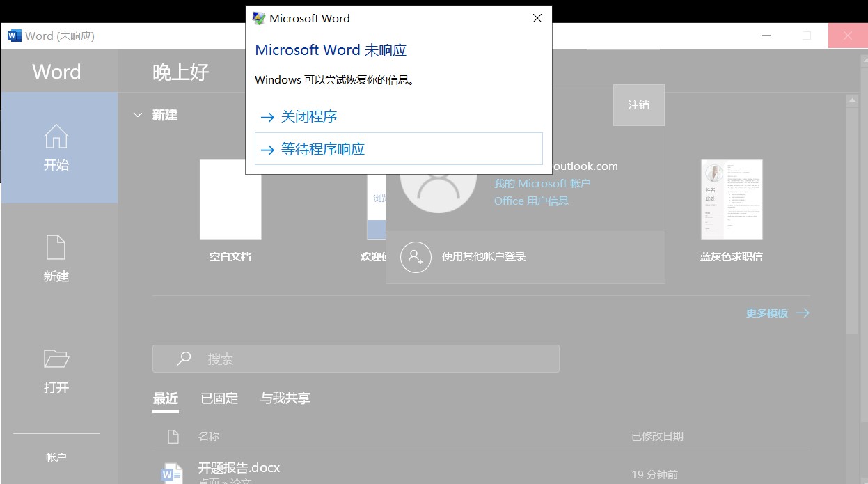The height and width of the screenshot is (484, 868).
Task: Go to 打开 folder page in sidebar
Action: (x=56, y=371)
